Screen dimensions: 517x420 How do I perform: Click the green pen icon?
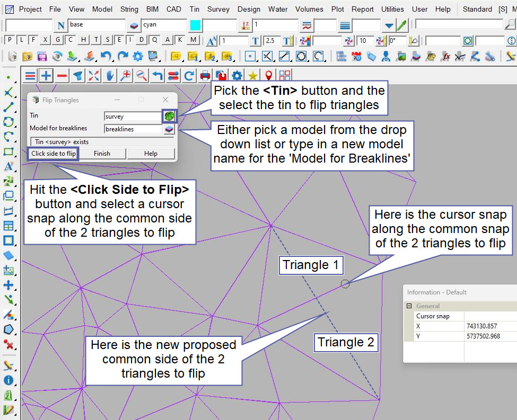(401, 25)
